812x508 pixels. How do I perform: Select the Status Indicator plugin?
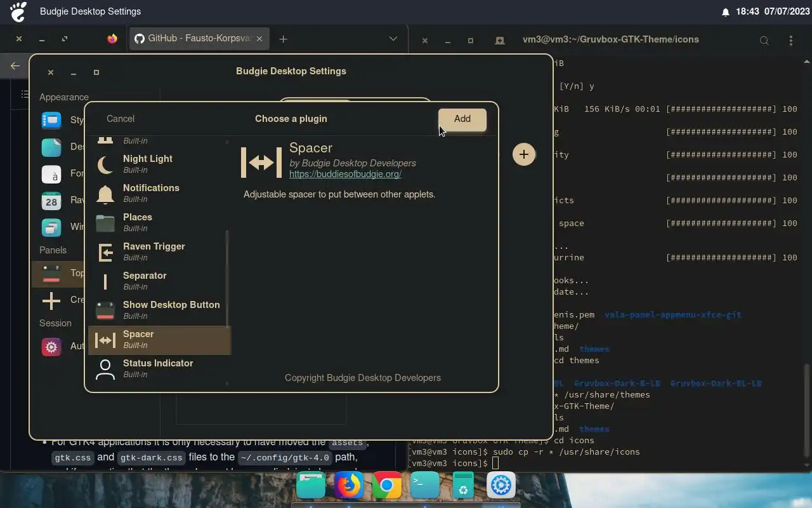159,370
